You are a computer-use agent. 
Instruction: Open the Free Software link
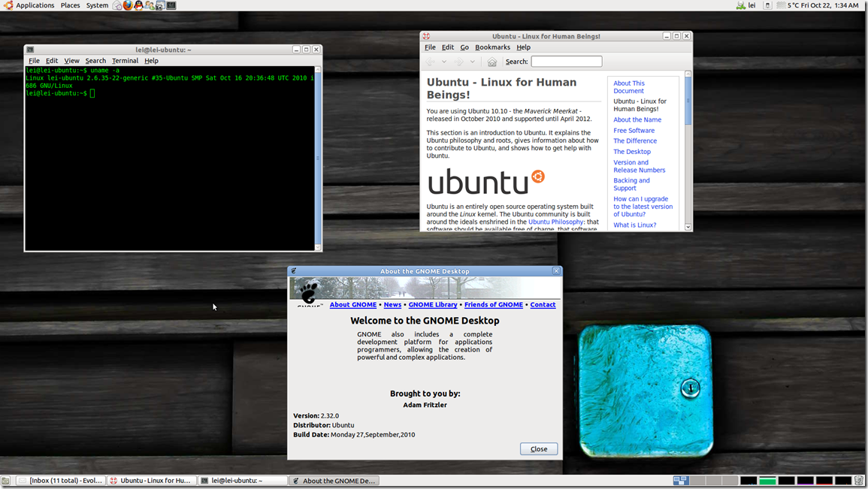tap(634, 131)
